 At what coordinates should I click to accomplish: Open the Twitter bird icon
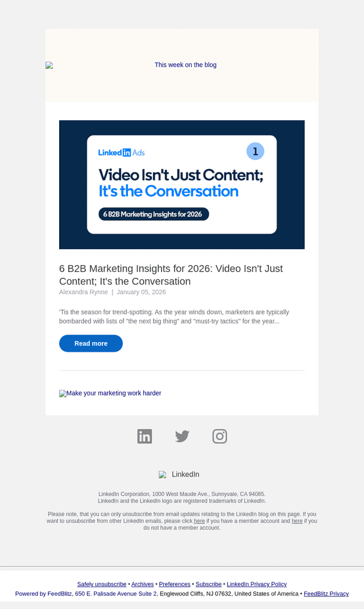(182, 436)
